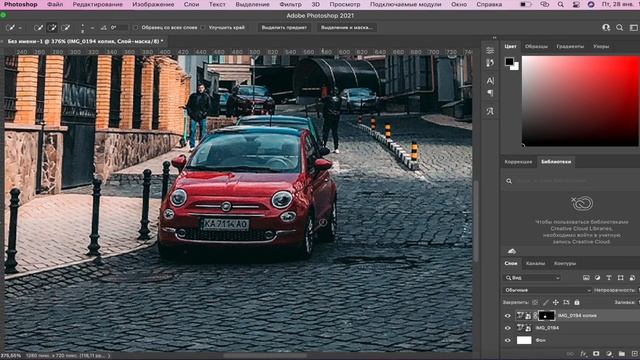Open the Photoshop application menu

point(20,4)
